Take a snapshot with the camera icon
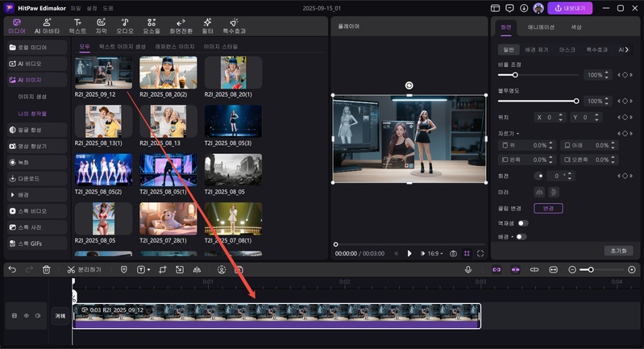Screen dimensions: 644x349 pyautogui.click(x=453, y=253)
